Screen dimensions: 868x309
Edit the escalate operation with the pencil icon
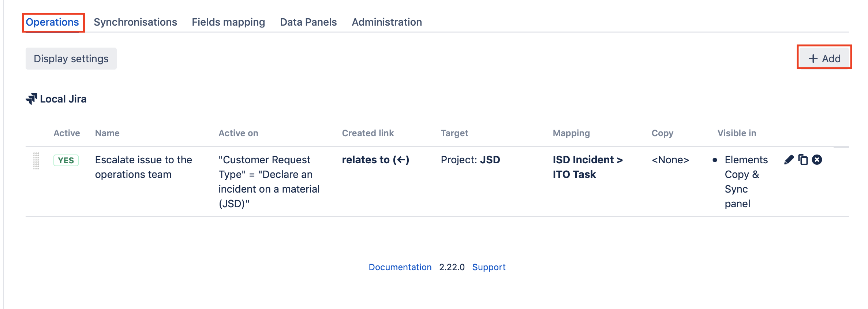coord(789,160)
